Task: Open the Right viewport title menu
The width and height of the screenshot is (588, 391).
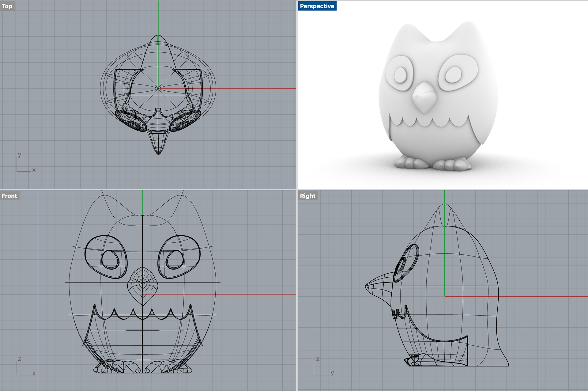Action: pyautogui.click(x=307, y=196)
